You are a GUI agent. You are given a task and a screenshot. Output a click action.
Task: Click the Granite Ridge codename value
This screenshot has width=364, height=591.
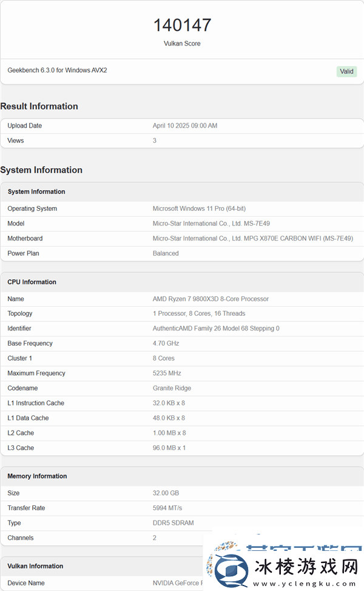tap(173, 388)
